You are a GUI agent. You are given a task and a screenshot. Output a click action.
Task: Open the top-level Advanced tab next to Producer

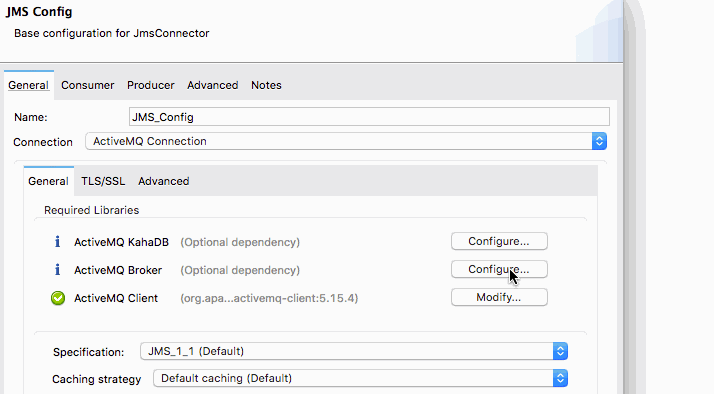pos(213,85)
